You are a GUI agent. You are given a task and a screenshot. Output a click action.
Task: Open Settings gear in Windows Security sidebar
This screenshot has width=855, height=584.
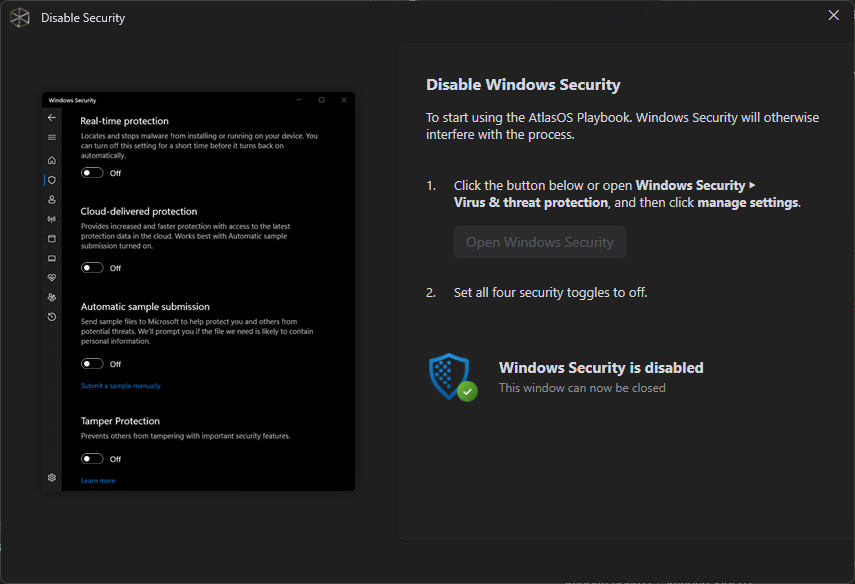pos(52,478)
